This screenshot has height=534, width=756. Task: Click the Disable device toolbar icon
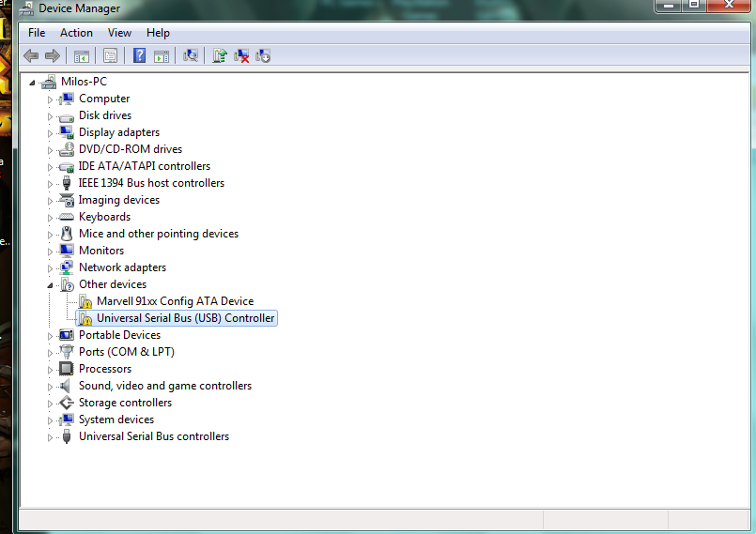point(263,56)
